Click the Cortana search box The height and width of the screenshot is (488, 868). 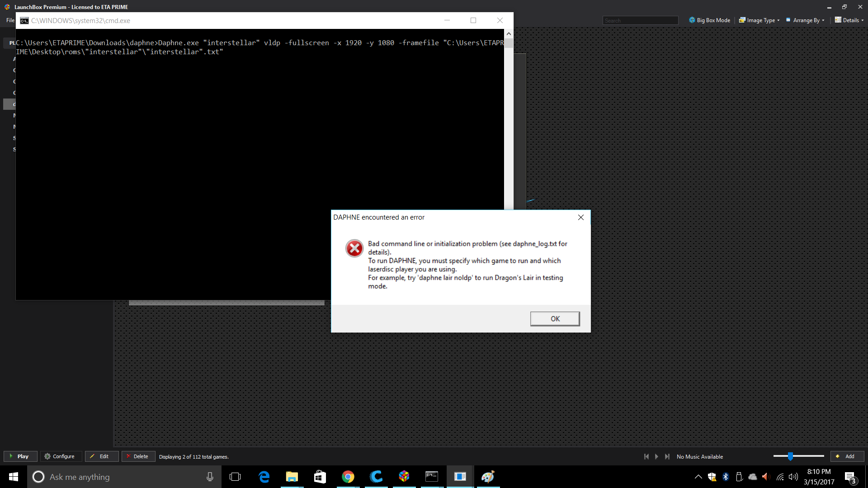(x=124, y=477)
